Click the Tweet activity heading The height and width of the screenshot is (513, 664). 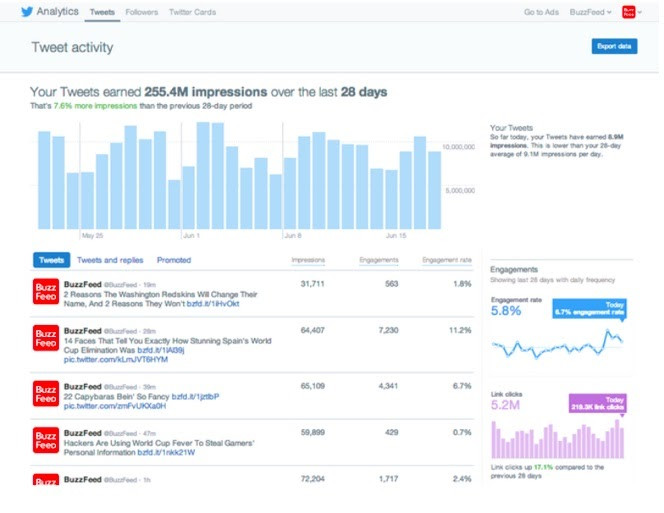(x=72, y=47)
